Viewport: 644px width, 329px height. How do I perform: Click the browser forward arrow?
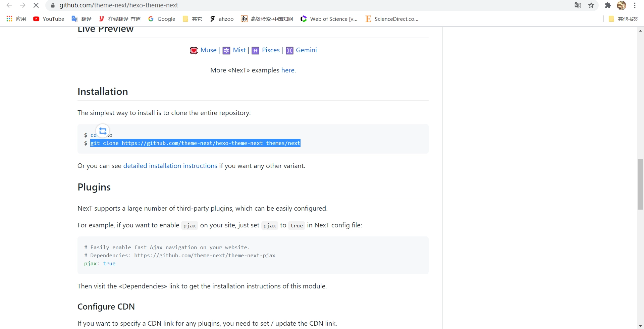point(22,5)
